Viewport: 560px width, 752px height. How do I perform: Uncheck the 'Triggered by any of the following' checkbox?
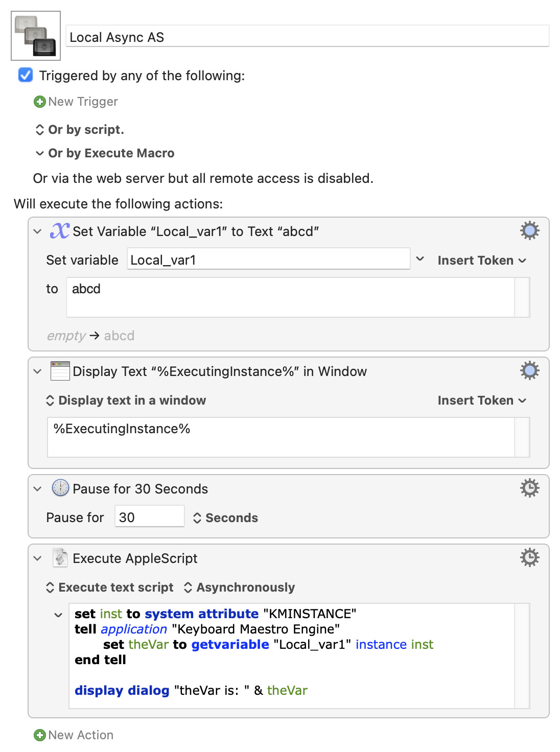point(26,76)
